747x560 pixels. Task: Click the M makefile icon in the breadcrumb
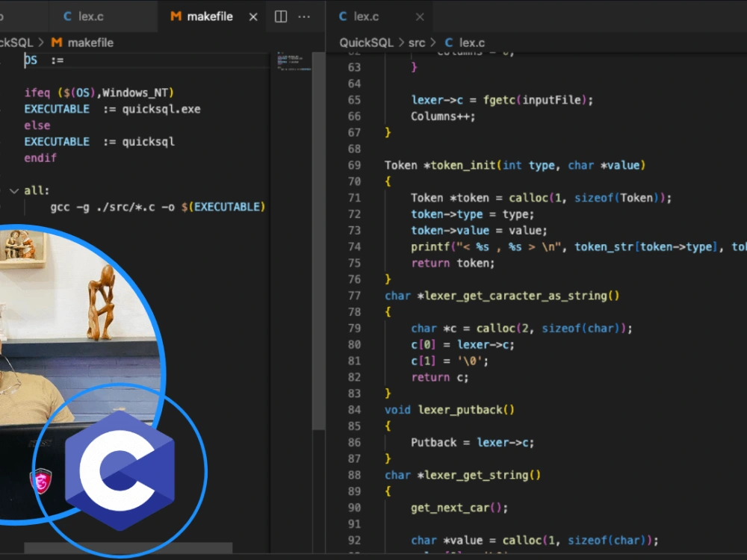tap(55, 43)
